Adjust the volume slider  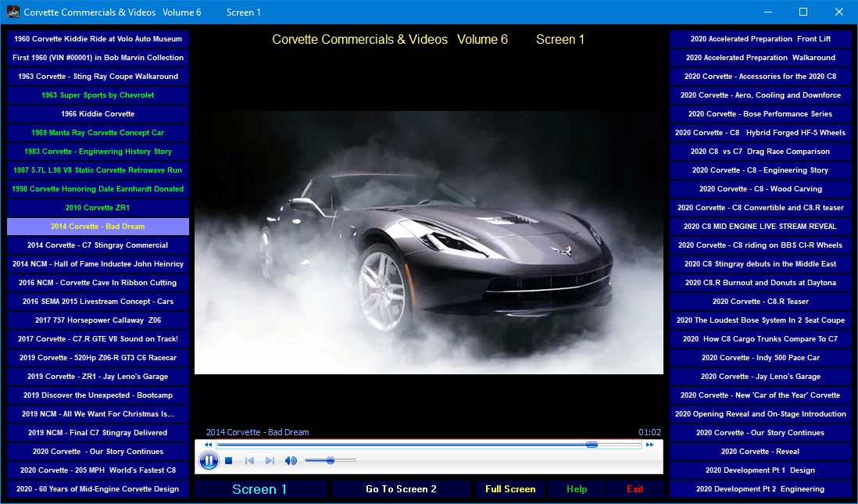tap(331, 460)
